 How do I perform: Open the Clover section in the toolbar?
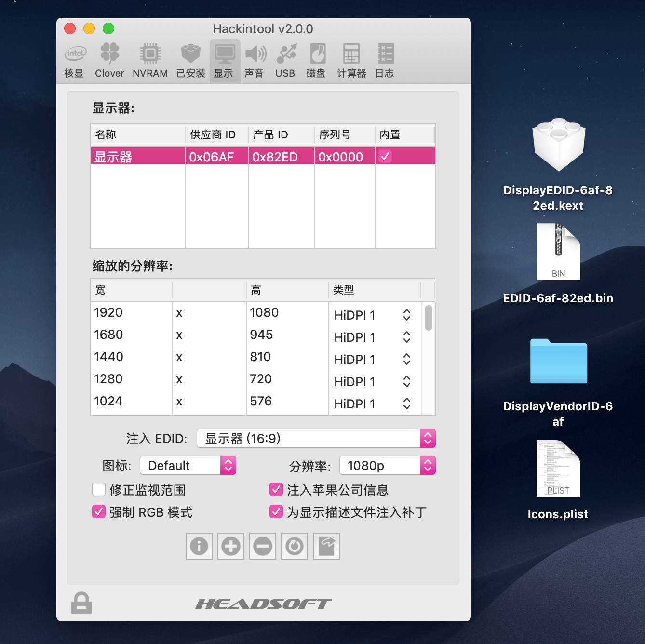pyautogui.click(x=109, y=59)
